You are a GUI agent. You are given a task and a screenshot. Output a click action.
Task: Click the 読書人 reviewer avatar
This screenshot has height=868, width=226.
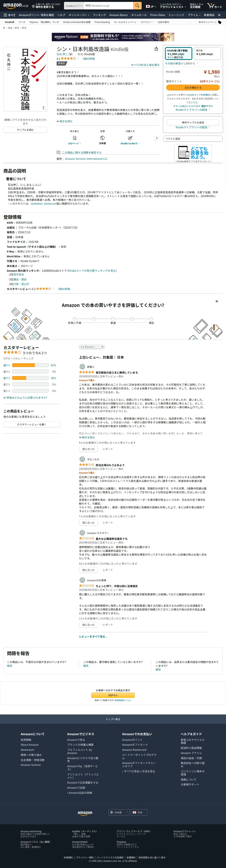pyautogui.click(x=82, y=367)
